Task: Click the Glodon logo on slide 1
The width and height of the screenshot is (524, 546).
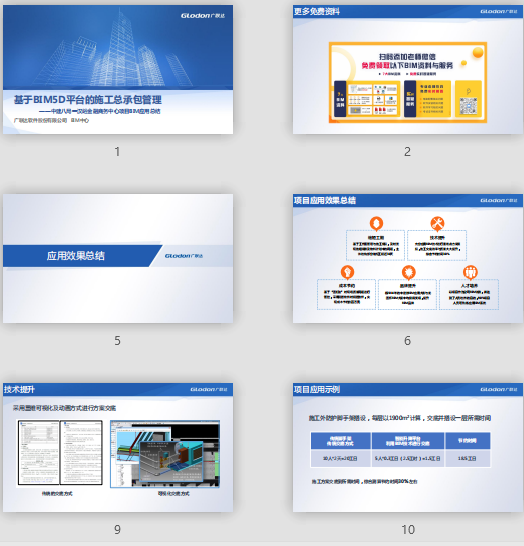Action: (x=203, y=16)
